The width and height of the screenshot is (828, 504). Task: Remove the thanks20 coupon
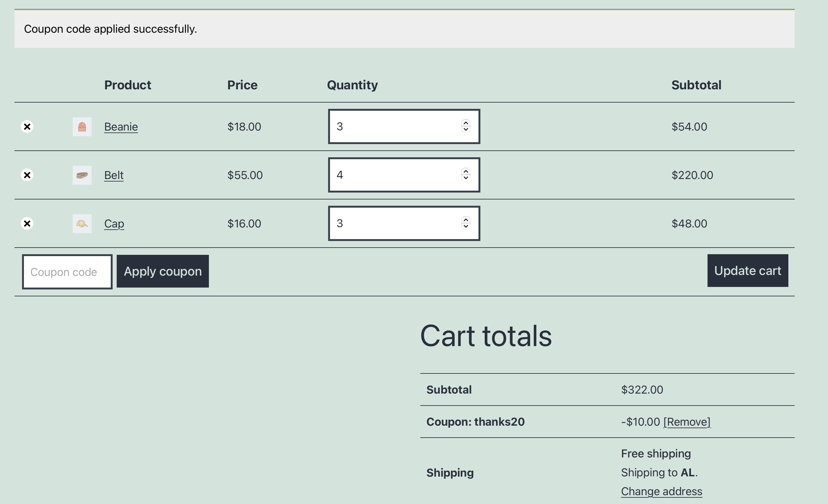[687, 422]
